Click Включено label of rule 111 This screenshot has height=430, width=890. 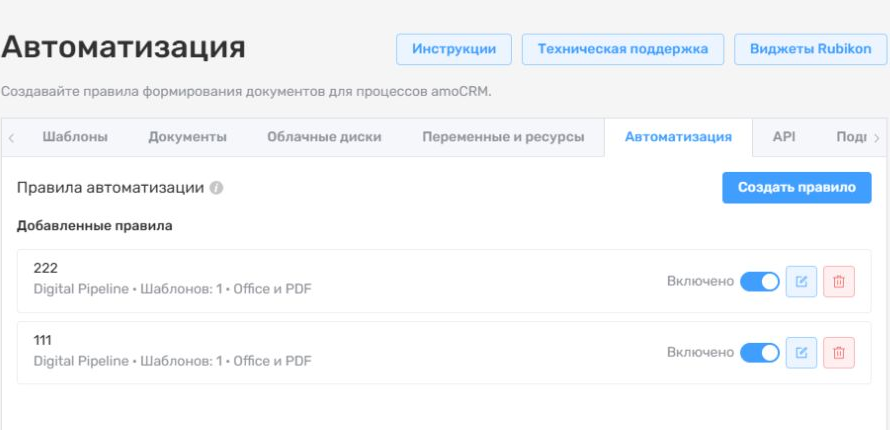click(x=700, y=353)
